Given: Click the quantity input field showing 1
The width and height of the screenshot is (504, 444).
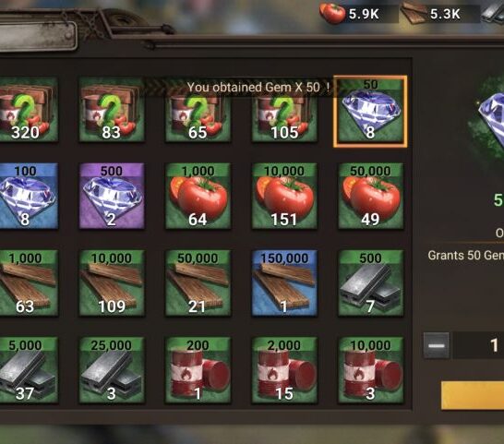Looking at the screenshot, I should [x=478, y=345].
